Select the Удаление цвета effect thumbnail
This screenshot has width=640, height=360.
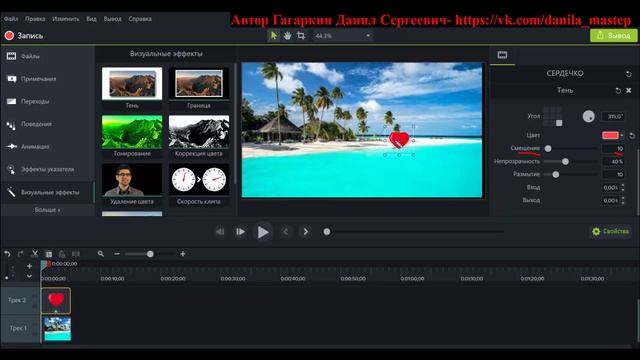coord(132,180)
